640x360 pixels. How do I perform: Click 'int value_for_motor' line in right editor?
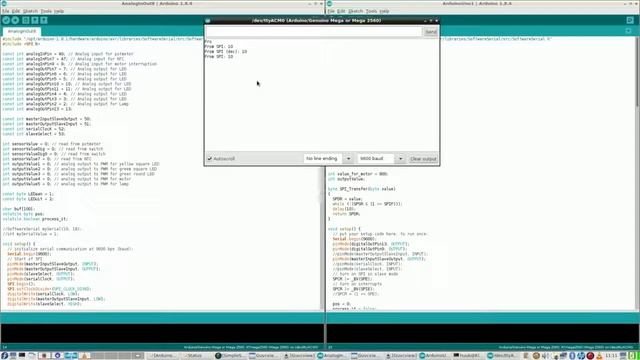point(358,174)
